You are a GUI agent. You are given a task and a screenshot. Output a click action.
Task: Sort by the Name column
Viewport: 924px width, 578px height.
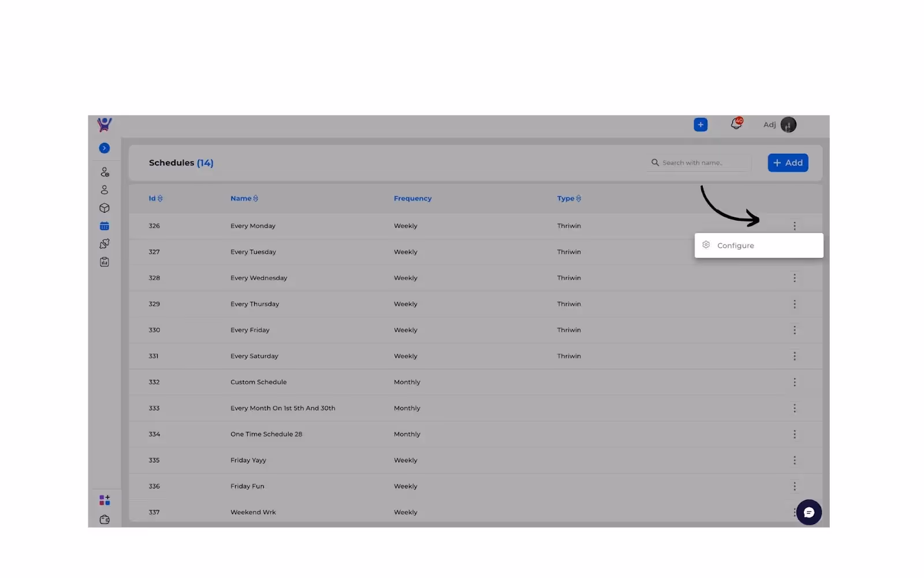coord(244,198)
